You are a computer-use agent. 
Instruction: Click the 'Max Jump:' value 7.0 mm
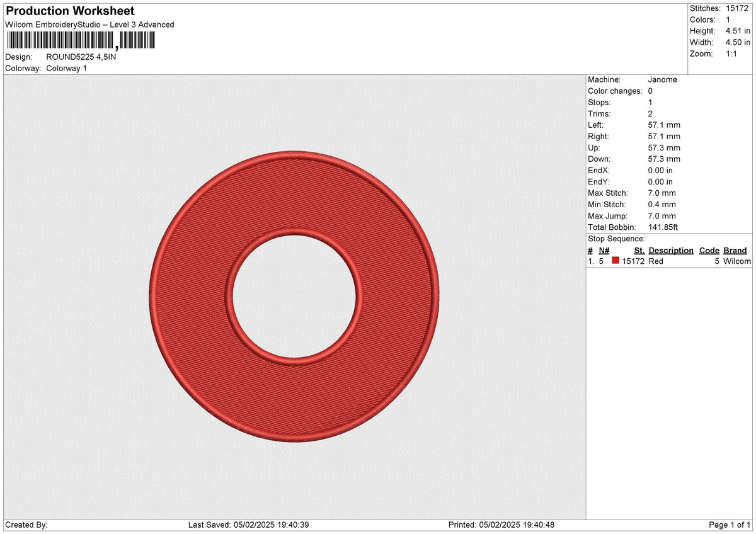661,216
